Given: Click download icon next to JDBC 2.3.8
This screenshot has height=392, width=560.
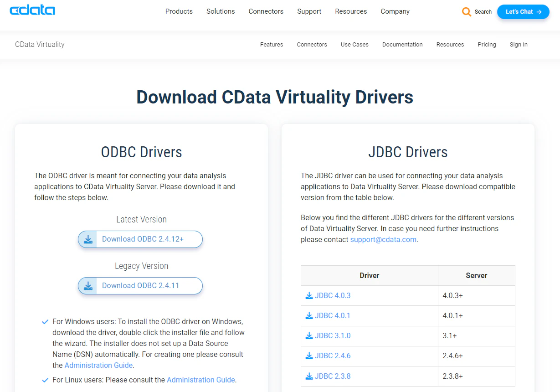Looking at the screenshot, I should pos(309,376).
